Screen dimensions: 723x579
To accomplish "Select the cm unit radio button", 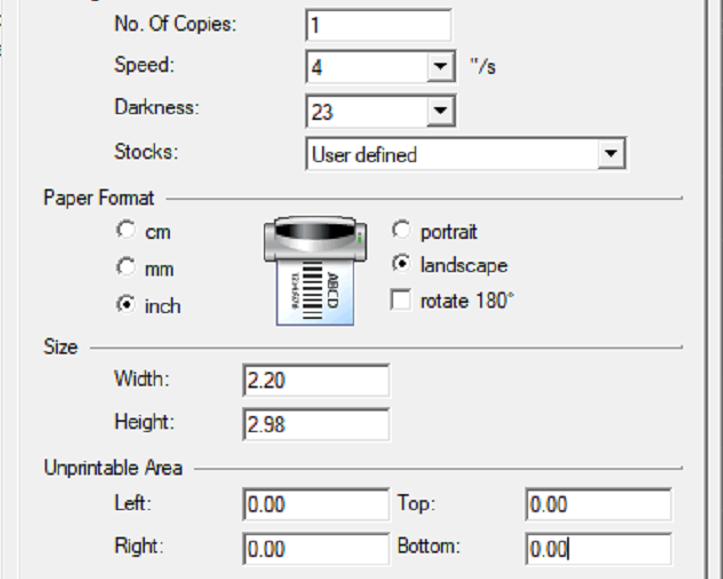I will [126, 230].
